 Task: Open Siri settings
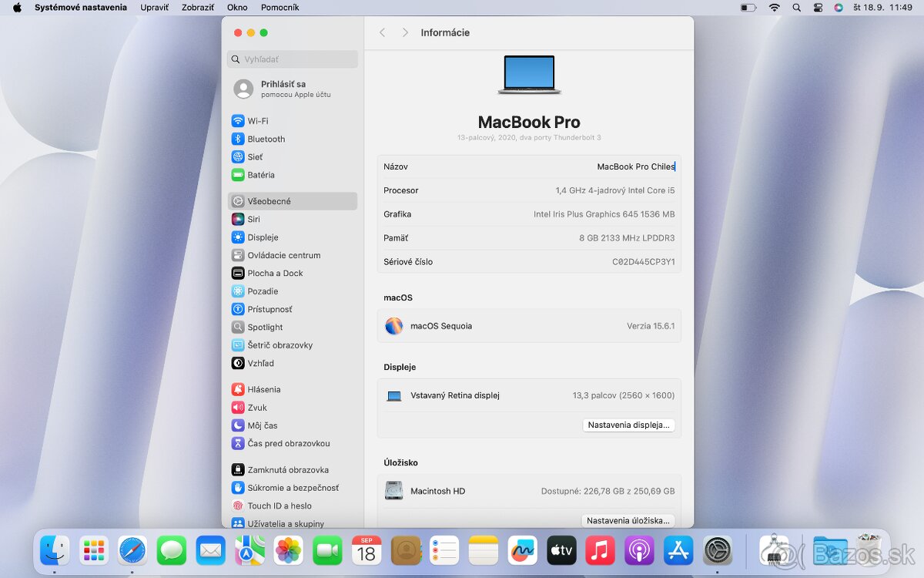pos(254,219)
